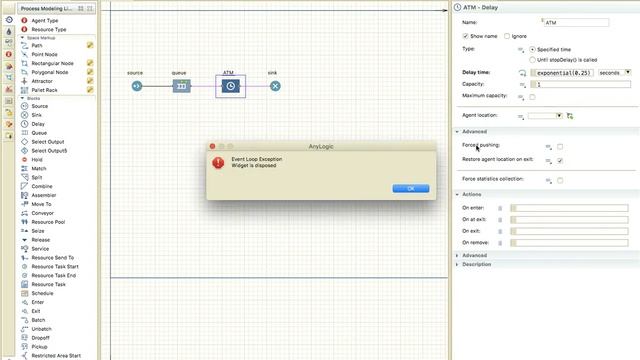This screenshot has width=640, height=360.
Task: Enable the Forced pushing checkbox
Action: [560, 147]
